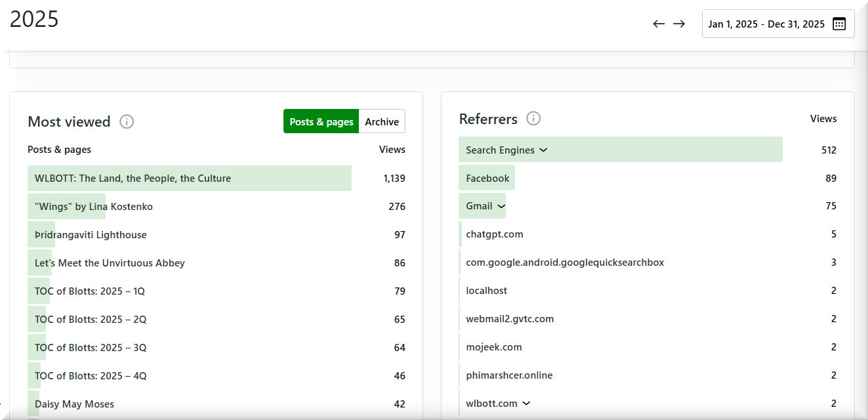Open "Wings" by Lina Kostenko post
This screenshot has height=420, width=868.
click(x=94, y=207)
